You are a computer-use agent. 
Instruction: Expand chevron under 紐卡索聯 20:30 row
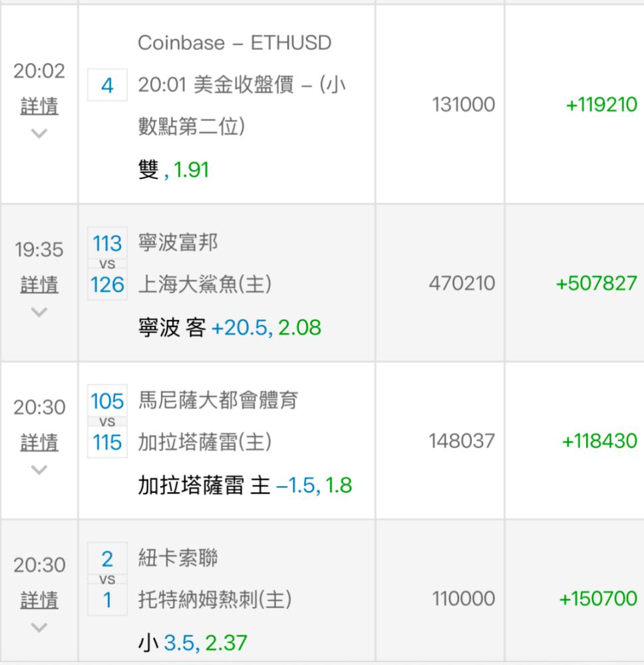click(x=39, y=627)
